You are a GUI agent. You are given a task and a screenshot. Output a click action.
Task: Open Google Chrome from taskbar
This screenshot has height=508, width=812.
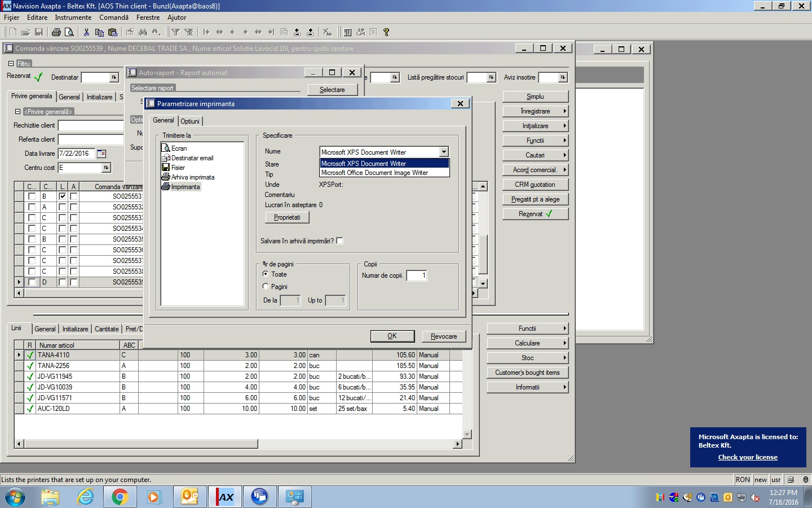(120, 497)
